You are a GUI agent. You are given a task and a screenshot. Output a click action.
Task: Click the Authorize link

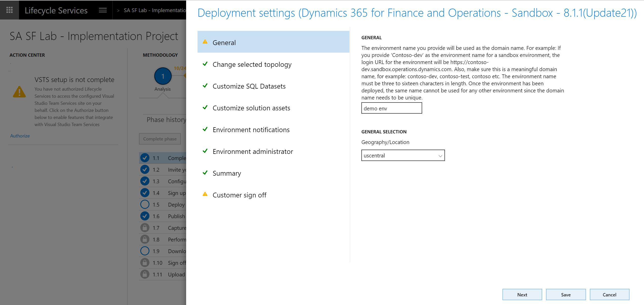click(19, 136)
